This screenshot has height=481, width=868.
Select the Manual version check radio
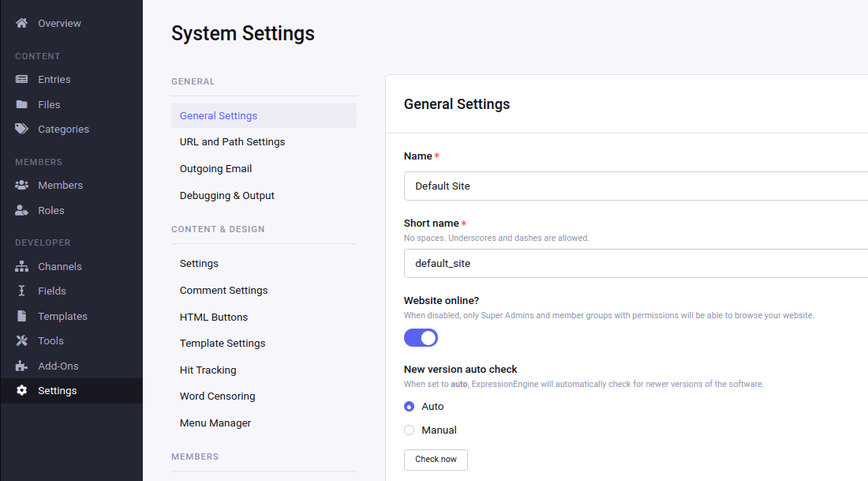click(x=409, y=430)
